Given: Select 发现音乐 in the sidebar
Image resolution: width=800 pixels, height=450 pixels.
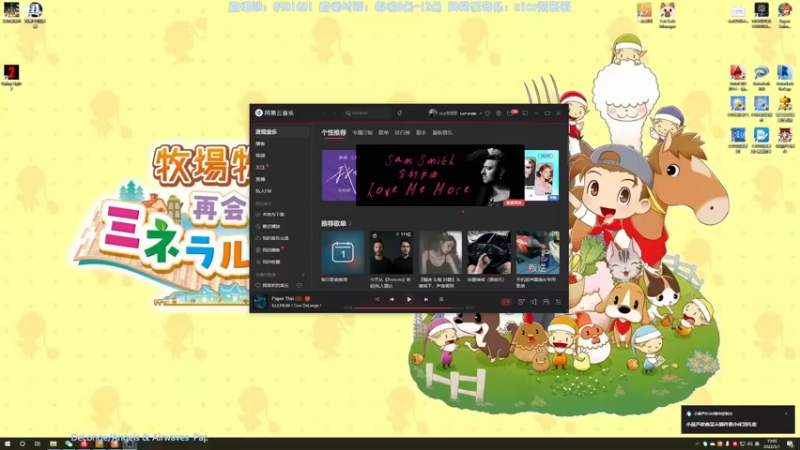Looking at the screenshot, I should pyautogui.click(x=281, y=132).
